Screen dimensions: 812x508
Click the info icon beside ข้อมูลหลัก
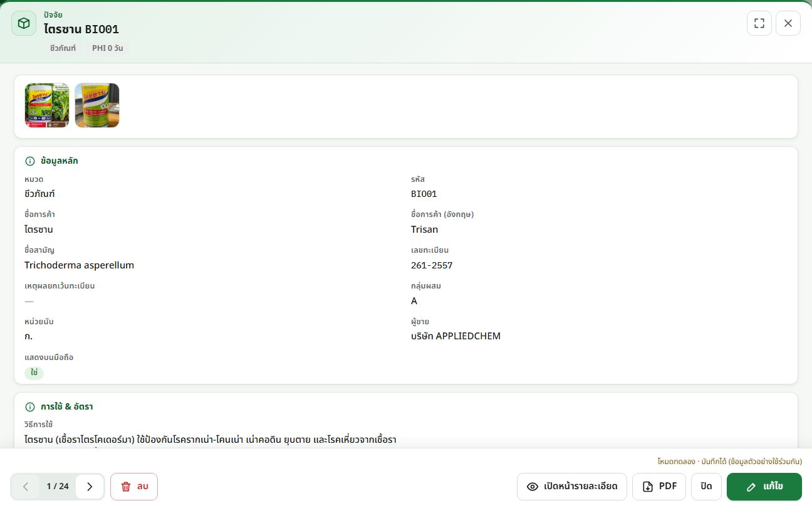click(30, 161)
